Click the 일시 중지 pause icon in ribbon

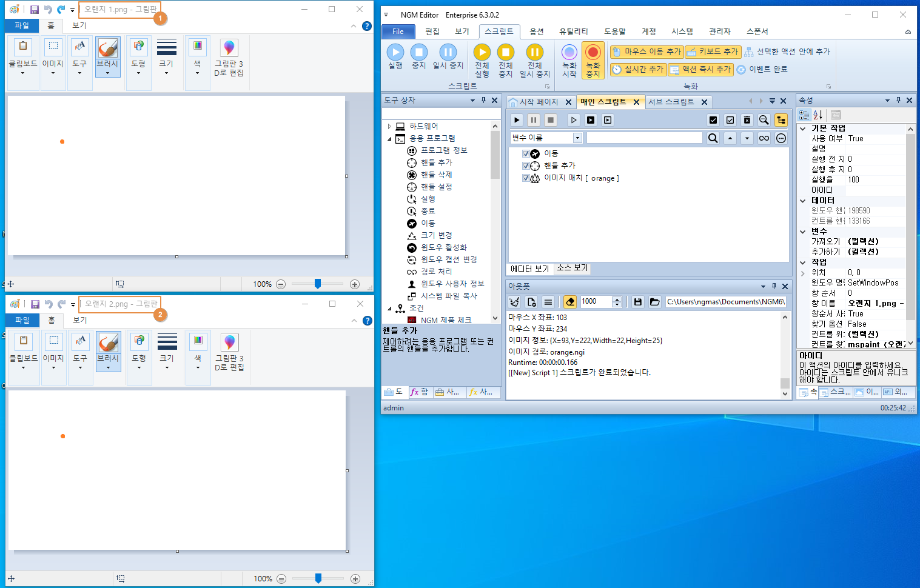[448, 52]
